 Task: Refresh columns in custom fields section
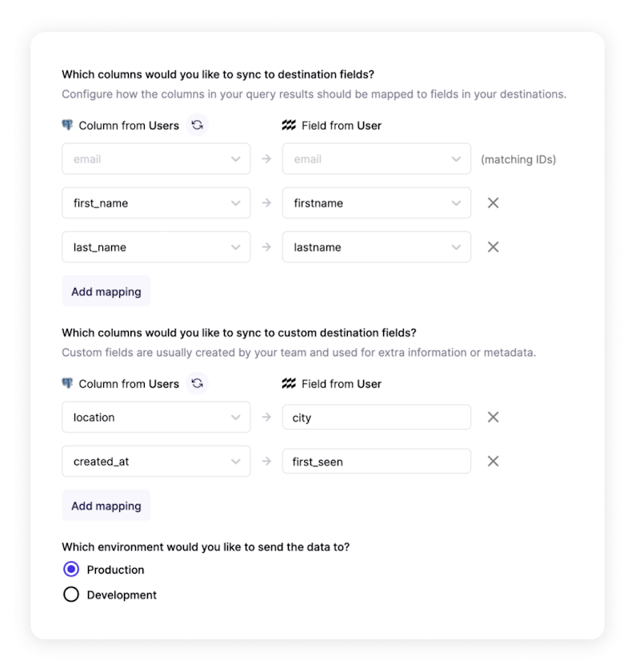pyautogui.click(x=197, y=383)
